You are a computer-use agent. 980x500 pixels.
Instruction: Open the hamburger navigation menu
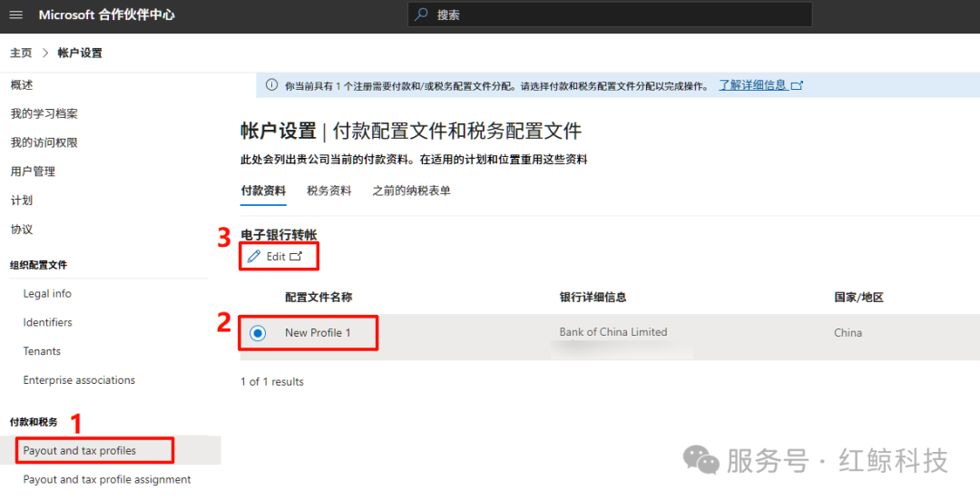click(16, 15)
